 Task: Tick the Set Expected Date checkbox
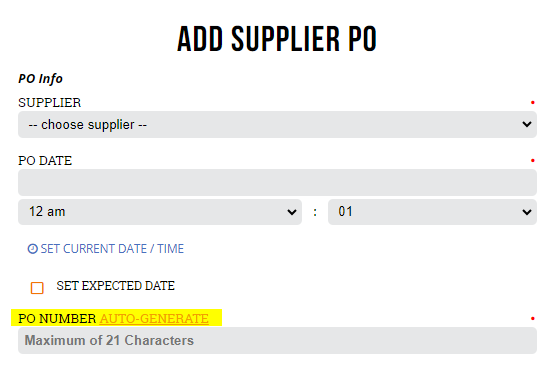[37, 288]
